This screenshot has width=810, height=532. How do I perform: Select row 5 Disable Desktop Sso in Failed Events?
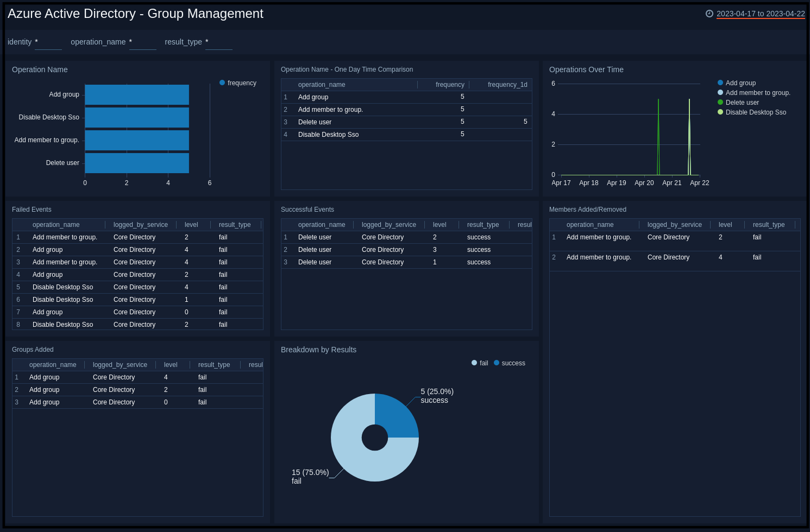click(137, 287)
